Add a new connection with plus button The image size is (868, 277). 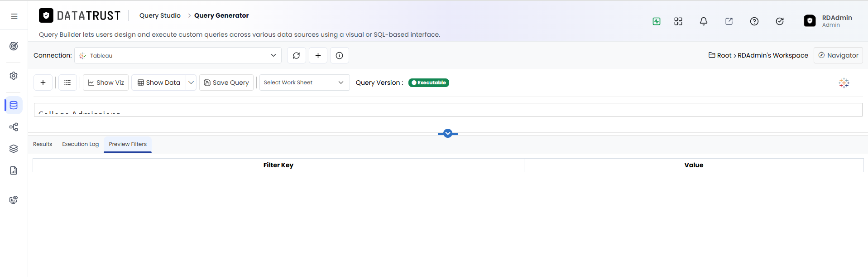coord(318,55)
